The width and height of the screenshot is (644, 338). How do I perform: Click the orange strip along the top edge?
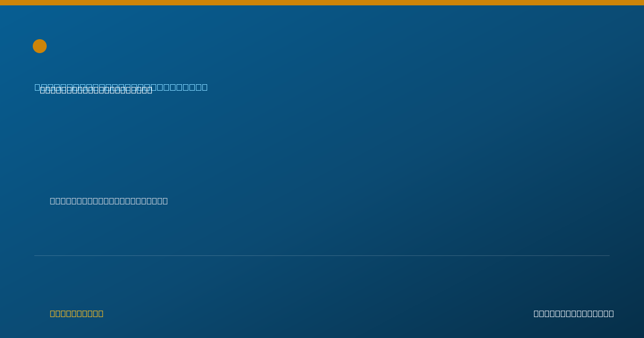click(x=322, y=3)
